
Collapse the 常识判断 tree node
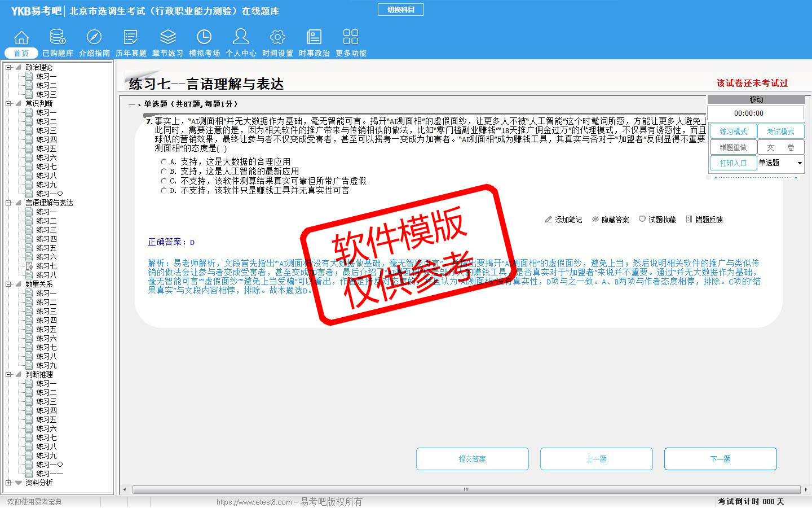[8, 103]
